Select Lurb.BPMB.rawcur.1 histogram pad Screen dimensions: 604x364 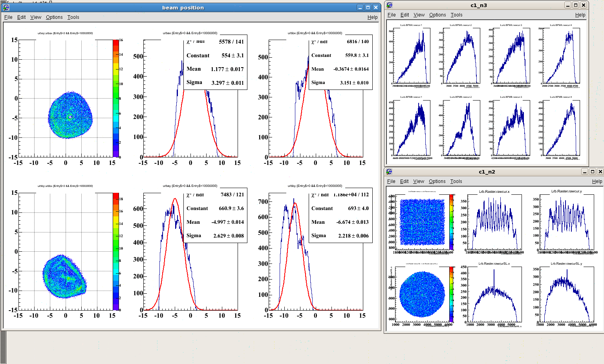411,128
